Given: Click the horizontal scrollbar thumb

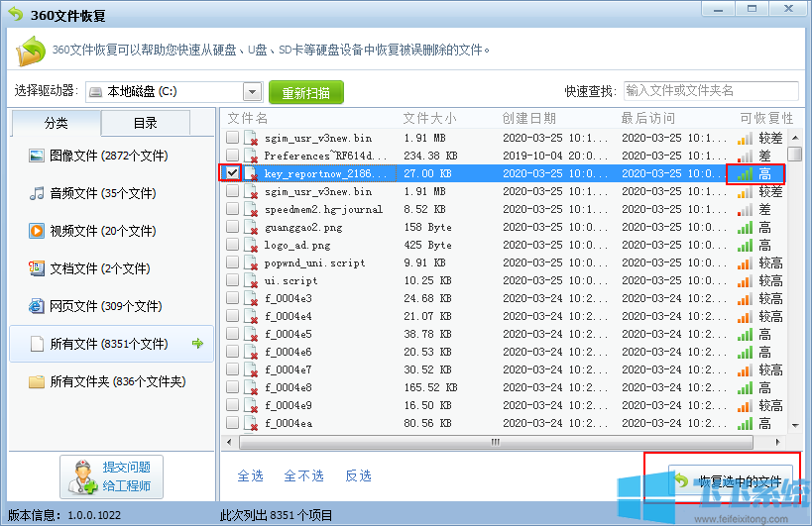Looking at the screenshot, I should pos(496,442).
